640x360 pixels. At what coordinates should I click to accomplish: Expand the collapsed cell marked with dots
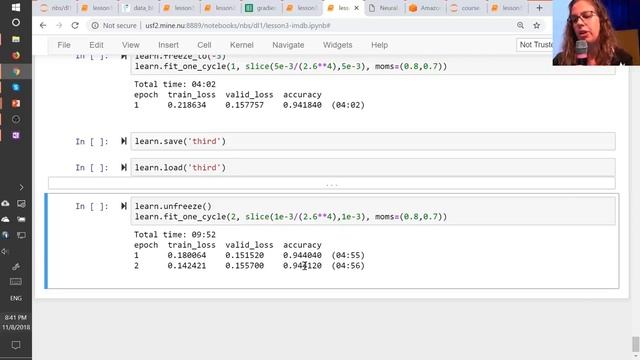pyautogui.click(x=331, y=183)
